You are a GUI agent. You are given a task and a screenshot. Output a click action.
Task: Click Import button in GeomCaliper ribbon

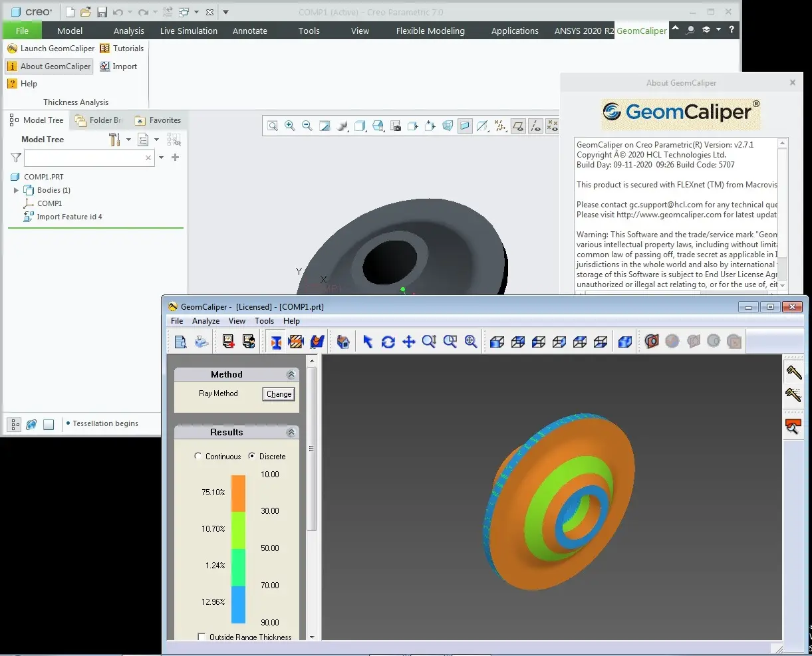click(x=118, y=66)
